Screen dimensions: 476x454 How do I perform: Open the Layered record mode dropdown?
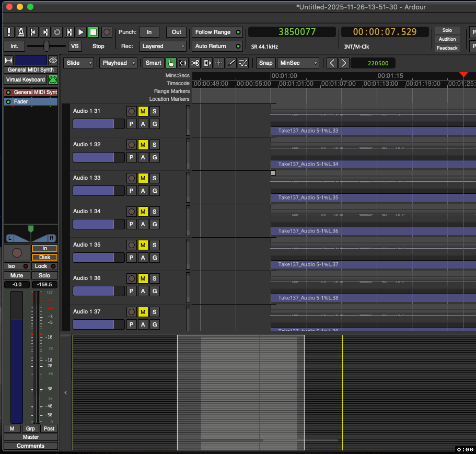tap(161, 46)
